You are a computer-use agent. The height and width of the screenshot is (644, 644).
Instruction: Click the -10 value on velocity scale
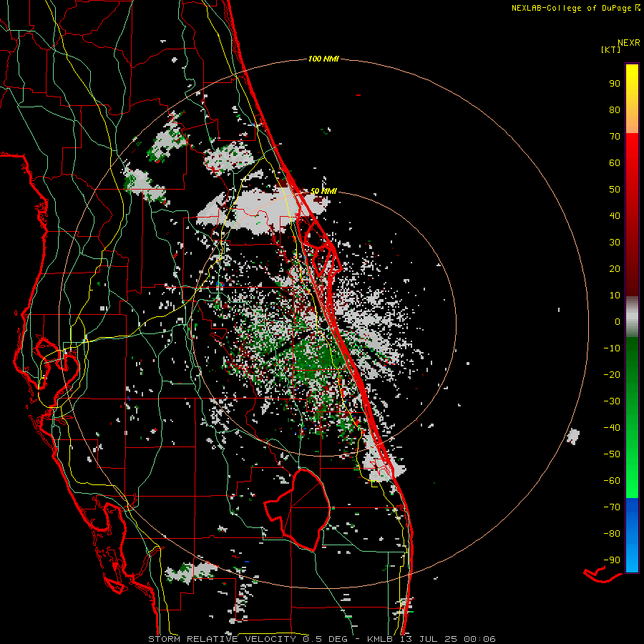[612, 348]
